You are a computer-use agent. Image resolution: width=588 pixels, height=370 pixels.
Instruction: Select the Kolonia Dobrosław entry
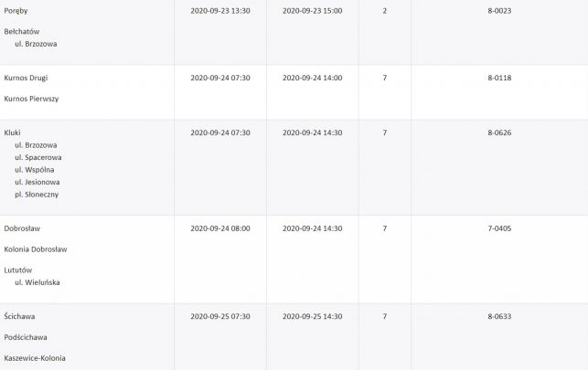pos(36,248)
